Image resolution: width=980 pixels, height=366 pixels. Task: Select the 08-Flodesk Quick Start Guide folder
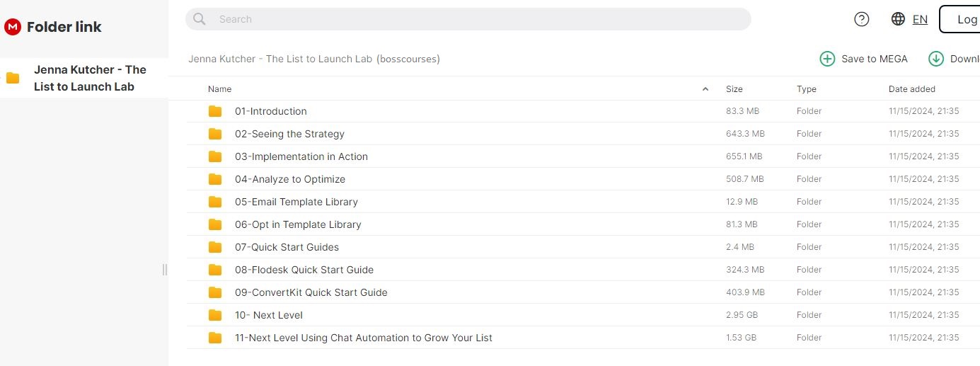pos(304,270)
